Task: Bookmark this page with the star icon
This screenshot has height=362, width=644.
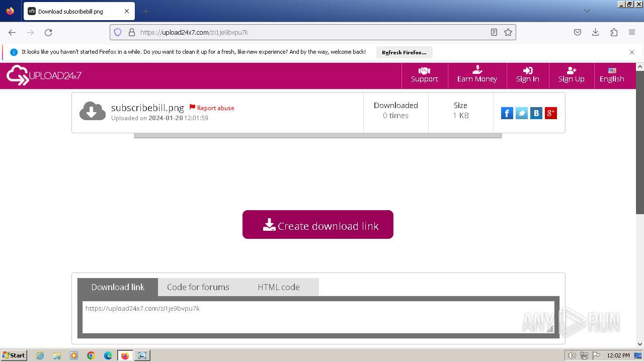Action: 508,32
